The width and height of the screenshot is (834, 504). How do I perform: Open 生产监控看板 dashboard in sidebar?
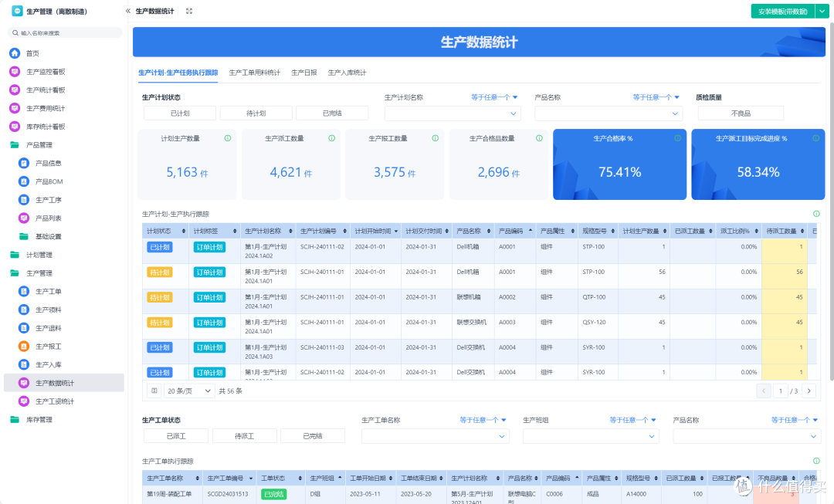coord(46,72)
